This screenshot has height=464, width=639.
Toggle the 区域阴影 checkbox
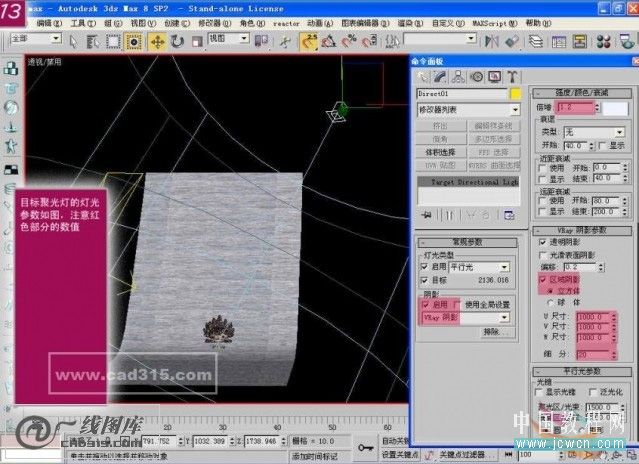(x=543, y=279)
